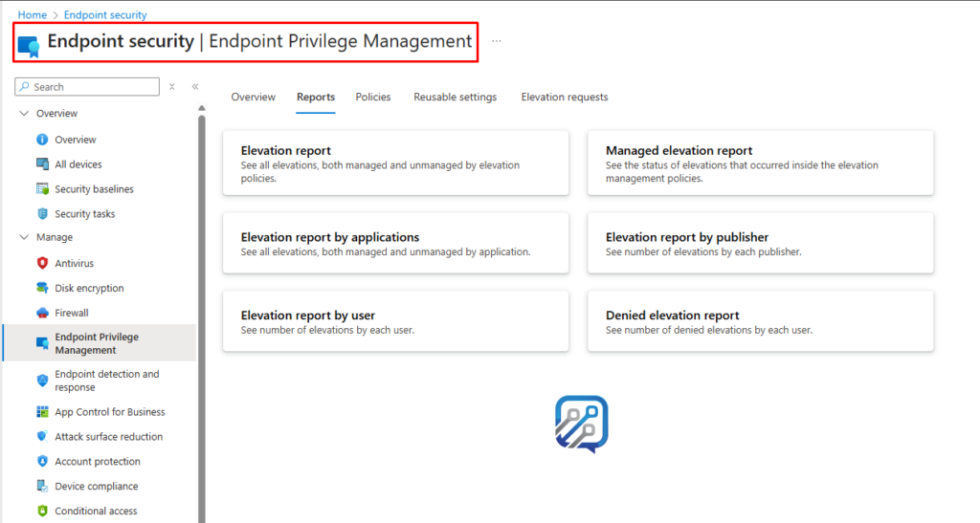This screenshot has height=523, width=980.
Task: Collapse the Manage section chevron
Action: coord(24,237)
